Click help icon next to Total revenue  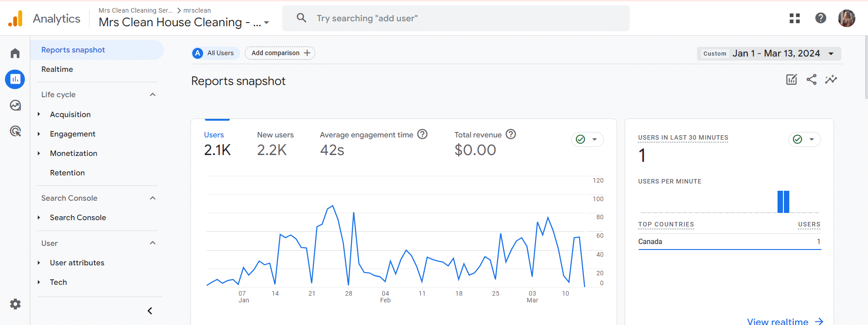511,134
